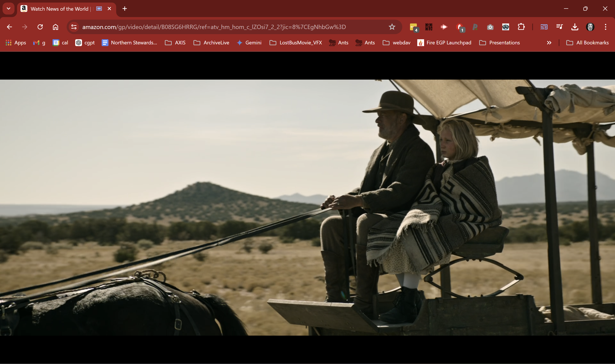Open the Gemini bookmark
Viewport: 615px width, 364px height.
click(x=249, y=43)
